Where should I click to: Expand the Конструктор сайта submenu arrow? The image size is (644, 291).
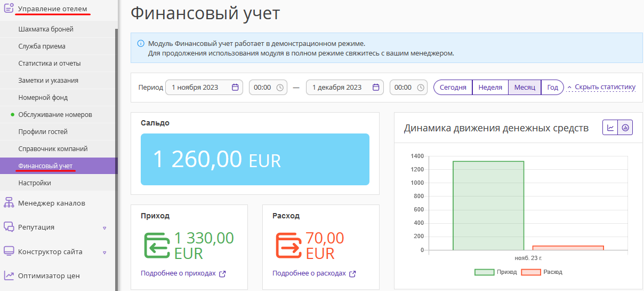pos(104,253)
